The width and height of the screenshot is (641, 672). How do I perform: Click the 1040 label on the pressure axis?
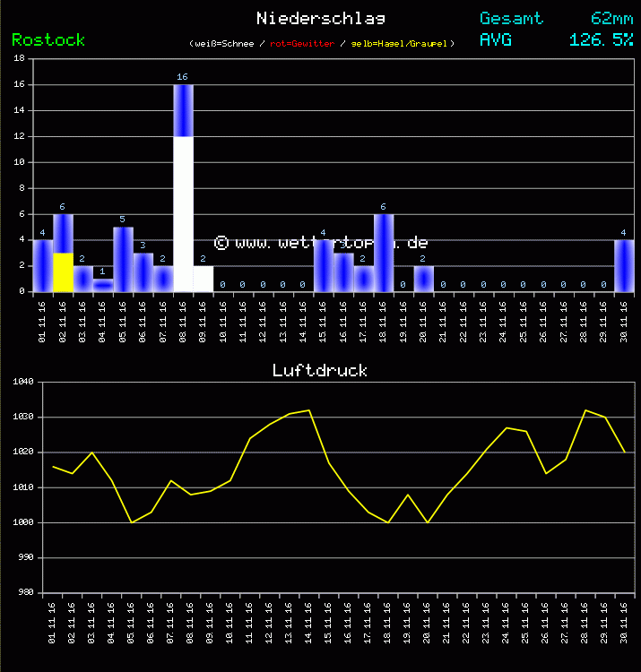click(x=22, y=383)
